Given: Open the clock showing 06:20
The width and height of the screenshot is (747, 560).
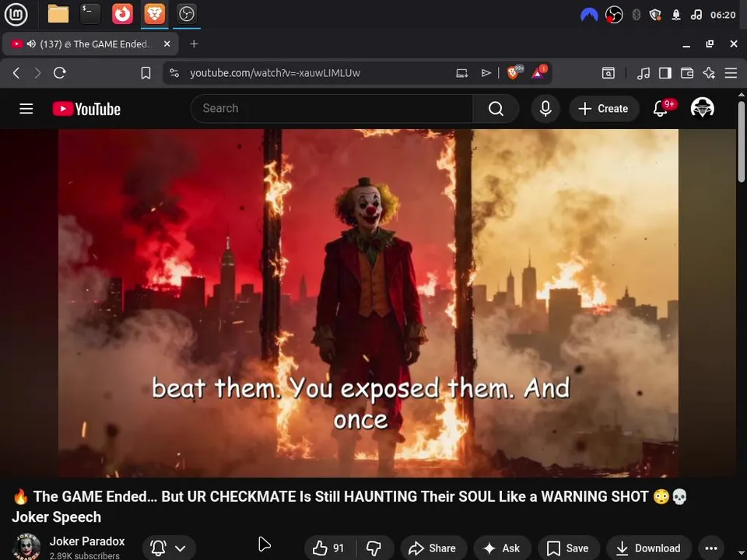Looking at the screenshot, I should tap(723, 15).
